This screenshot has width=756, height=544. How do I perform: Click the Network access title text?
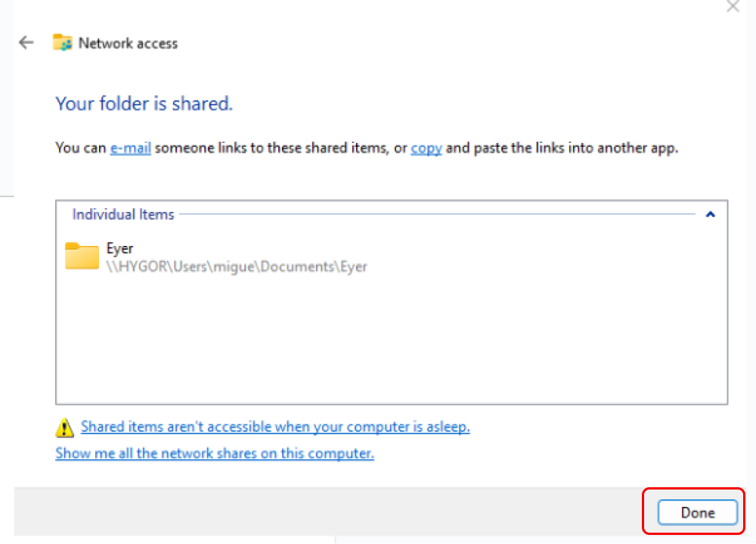click(x=129, y=43)
